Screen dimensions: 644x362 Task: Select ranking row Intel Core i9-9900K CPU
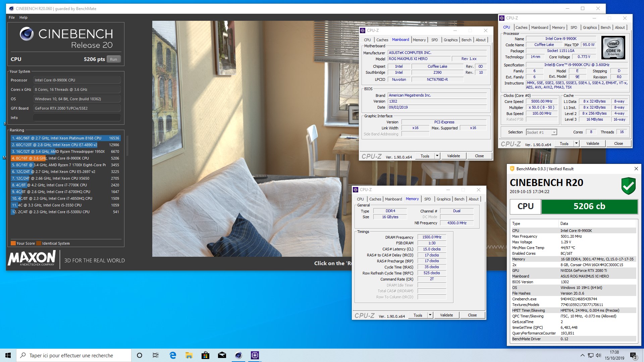(x=66, y=158)
